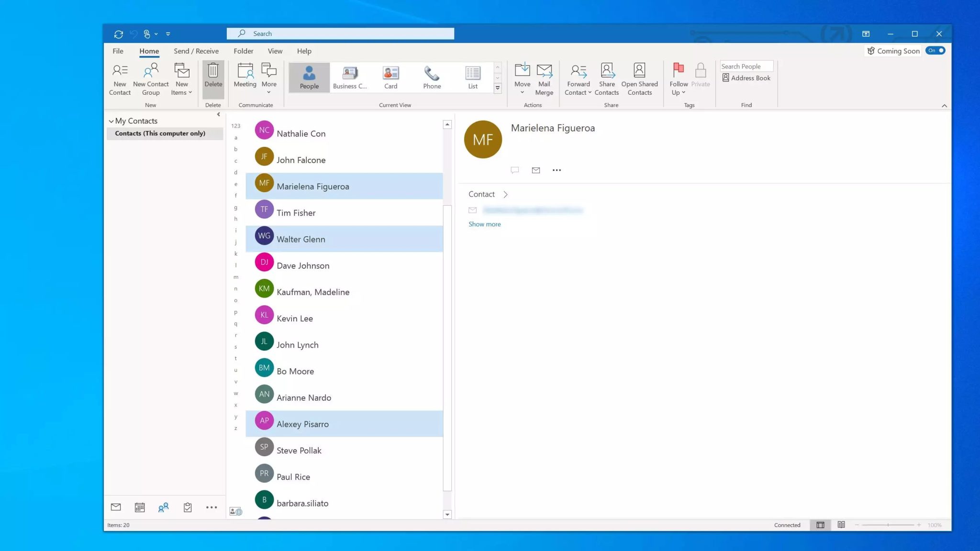
Task: Delete the selected contacts
Action: (x=212, y=77)
